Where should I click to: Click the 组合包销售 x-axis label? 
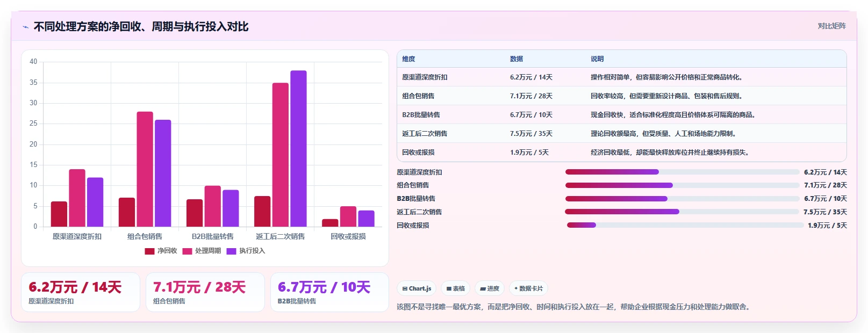click(x=145, y=236)
